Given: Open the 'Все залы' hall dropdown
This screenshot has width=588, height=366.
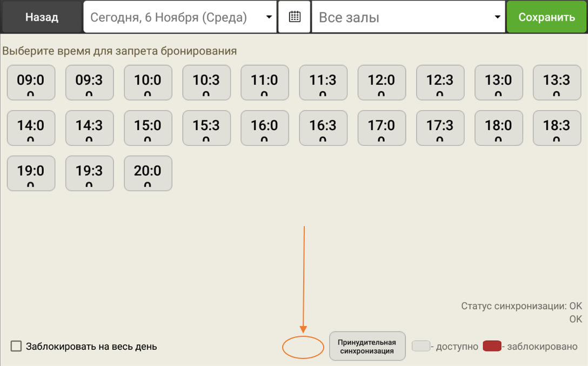Looking at the screenshot, I should [x=409, y=17].
